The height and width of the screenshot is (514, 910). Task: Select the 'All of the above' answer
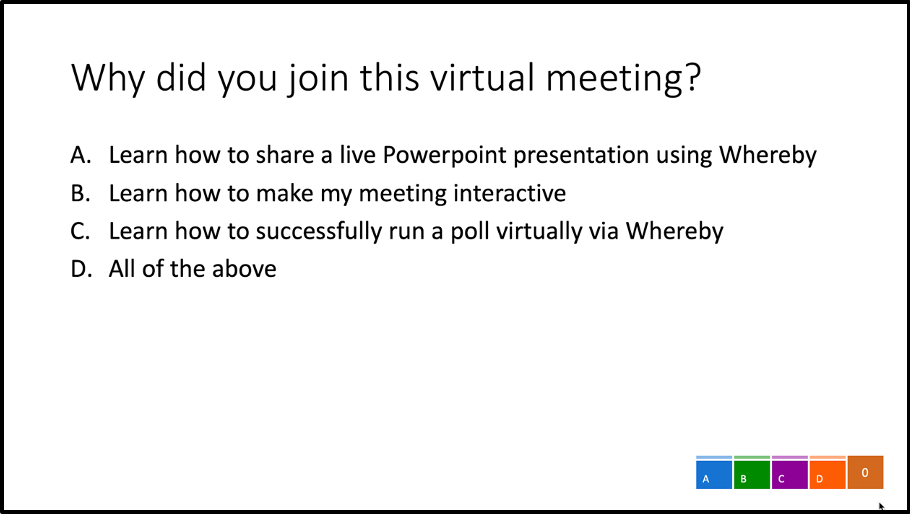click(x=193, y=269)
